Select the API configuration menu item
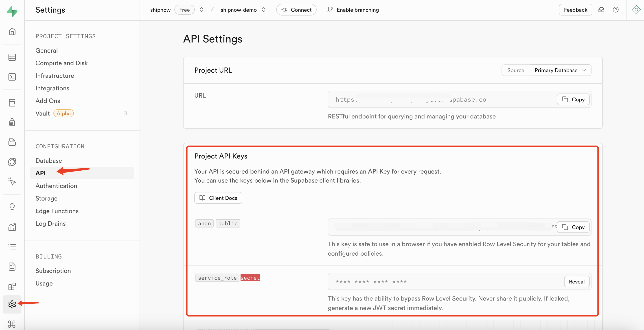The image size is (644, 330). 40,173
